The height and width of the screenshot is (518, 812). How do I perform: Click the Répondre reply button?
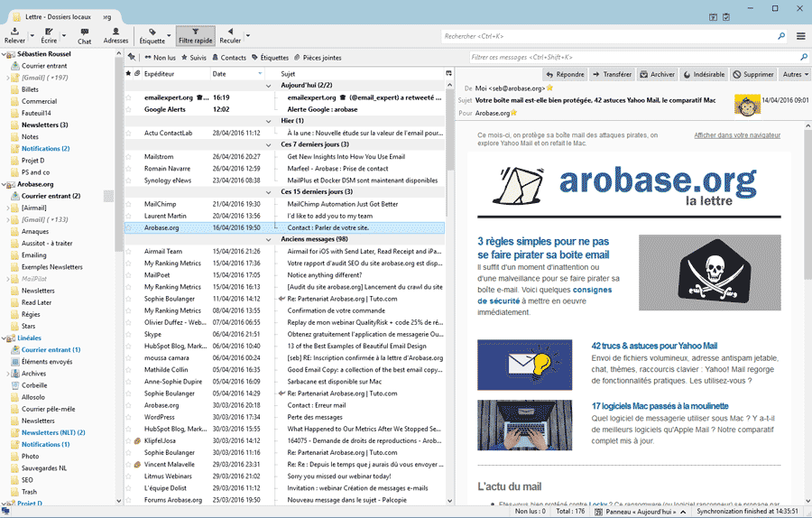pyautogui.click(x=565, y=75)
